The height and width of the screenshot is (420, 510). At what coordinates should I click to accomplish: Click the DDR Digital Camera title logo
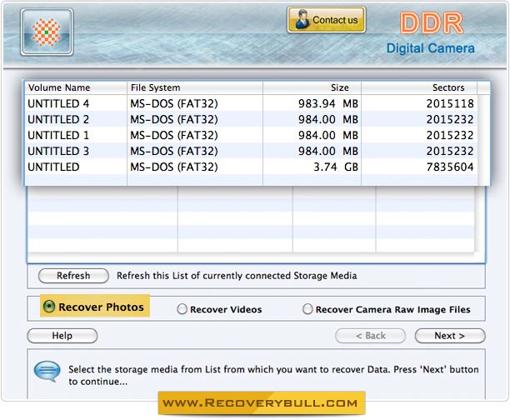[x=431, y=33]
